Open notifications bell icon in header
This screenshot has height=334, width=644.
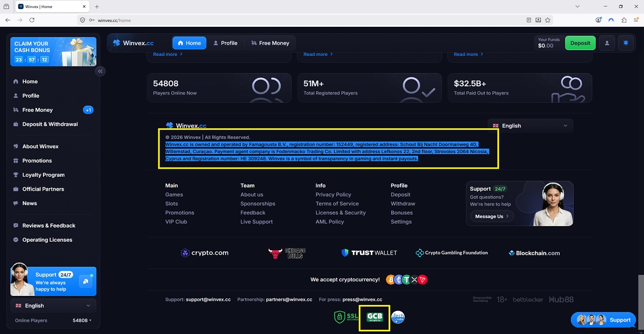tap(626, 43)
